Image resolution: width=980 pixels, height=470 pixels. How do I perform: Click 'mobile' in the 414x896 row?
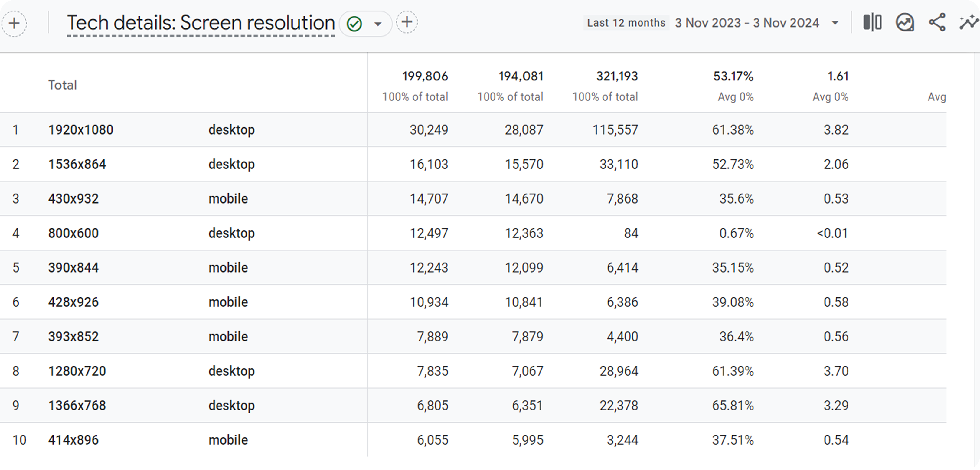(228, 440)
